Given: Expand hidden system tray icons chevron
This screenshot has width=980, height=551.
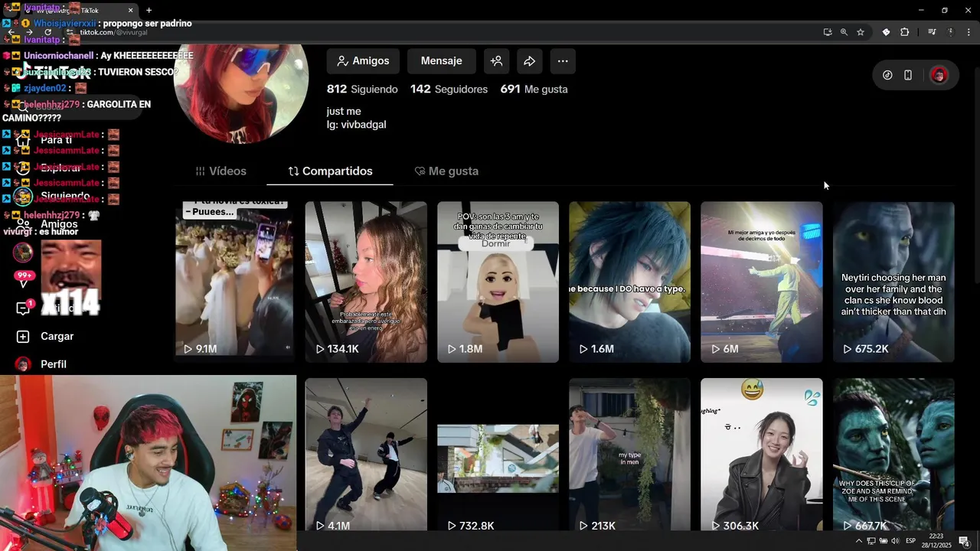Looking at the screenshot, I should coord(858,541).
